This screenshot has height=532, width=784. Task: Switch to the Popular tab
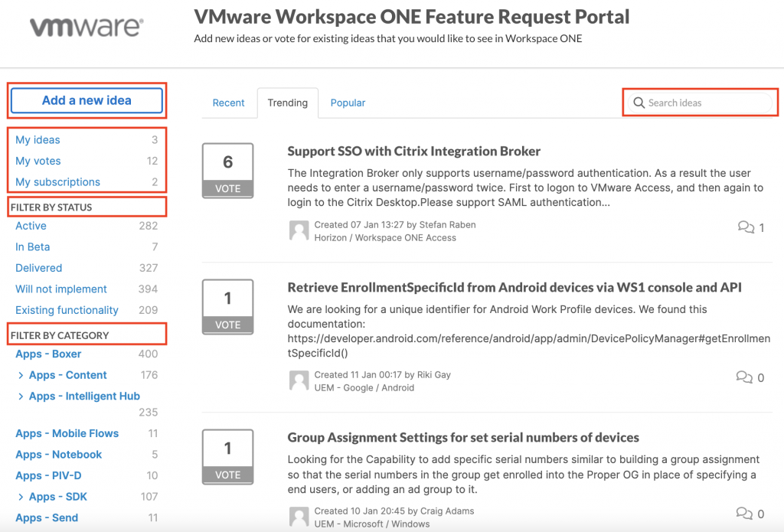[348, 103]
